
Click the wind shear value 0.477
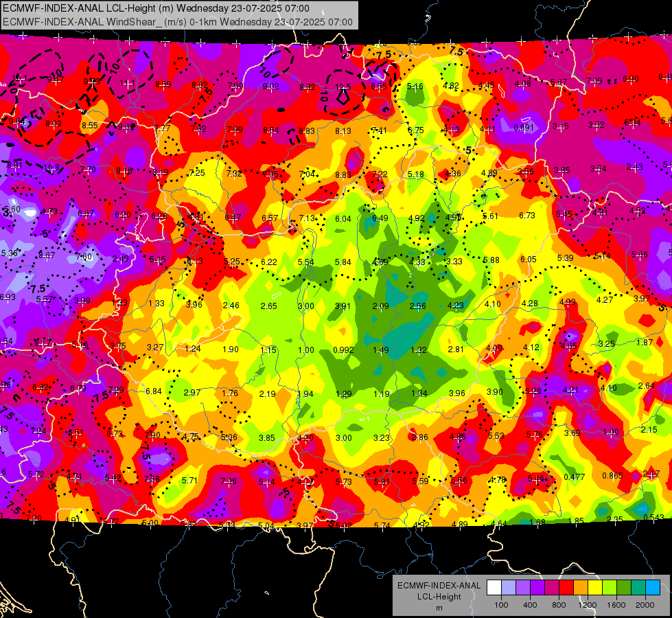pos(575,477)
